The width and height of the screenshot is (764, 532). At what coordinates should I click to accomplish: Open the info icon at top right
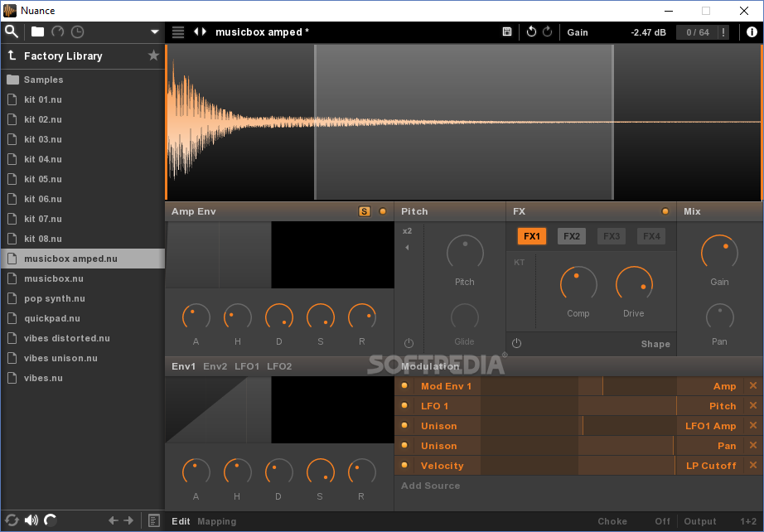pos(752,32)
